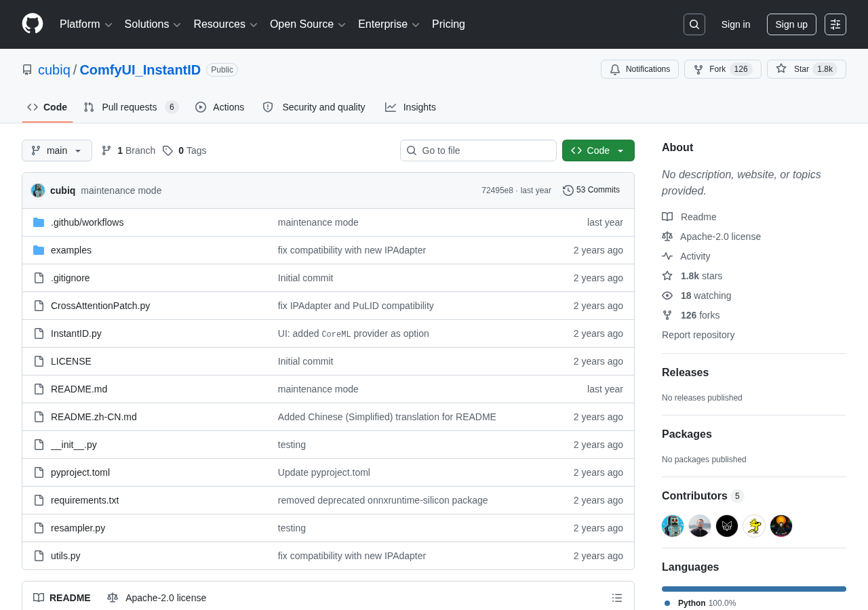Click the fifth contributor avatar
The width and height of the screenshot is (868, 610).
pyautogui.click(x=781, y=526)
